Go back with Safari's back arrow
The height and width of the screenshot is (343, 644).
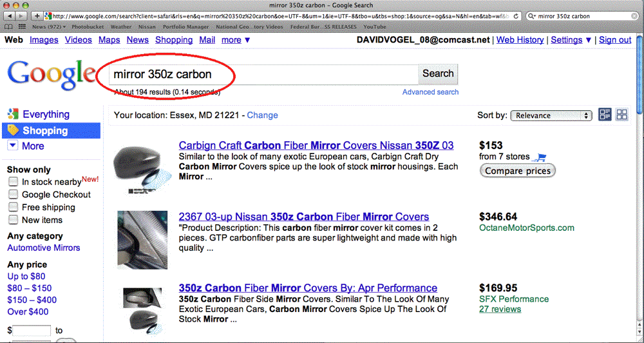(x=9, y=16)
